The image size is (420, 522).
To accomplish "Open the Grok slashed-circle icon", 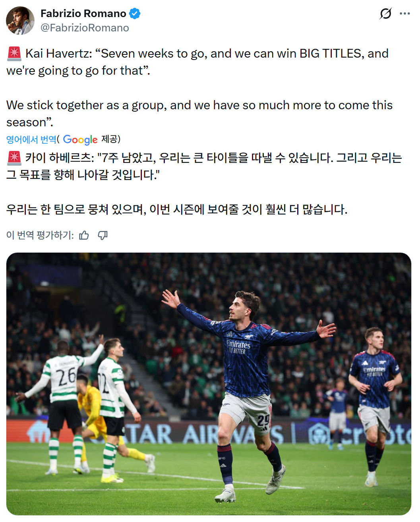I will tap(385, 14).
